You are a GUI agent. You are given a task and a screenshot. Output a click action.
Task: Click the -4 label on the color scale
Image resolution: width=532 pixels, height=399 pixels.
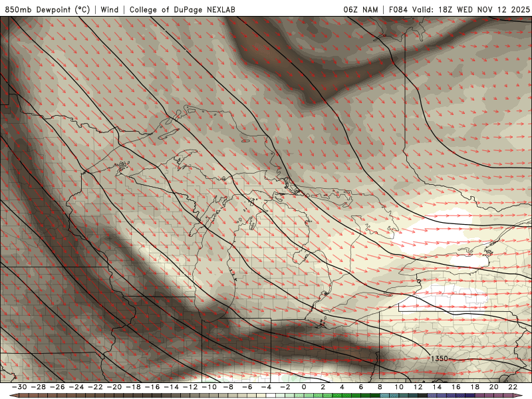click(x=266, y=387)
